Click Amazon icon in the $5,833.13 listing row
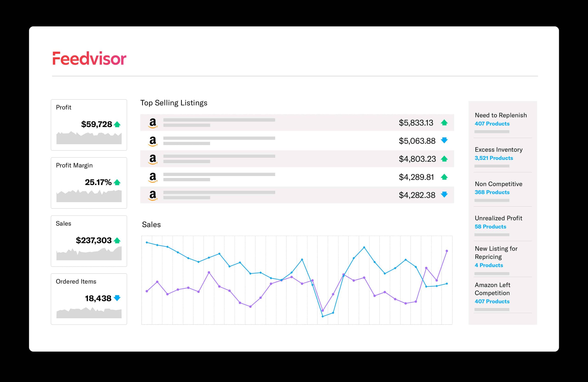The width and height of the screenshot is (588, 382). click(153, 123)
